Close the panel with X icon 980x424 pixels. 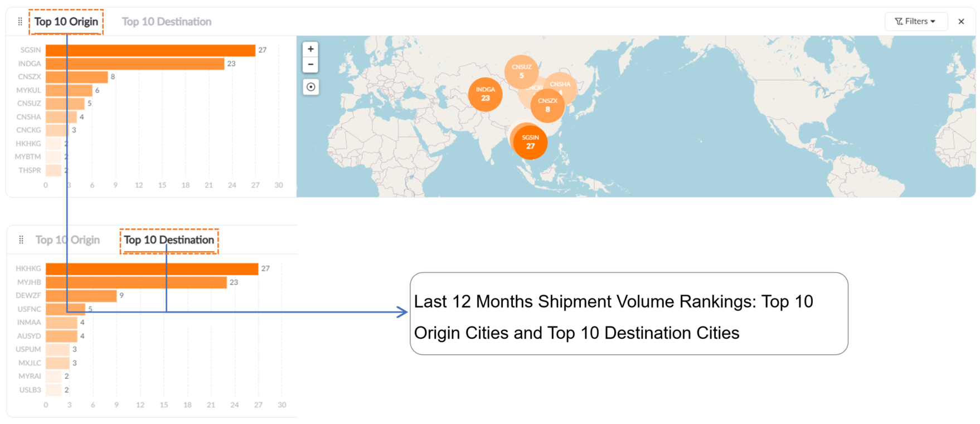coord(961,22)
